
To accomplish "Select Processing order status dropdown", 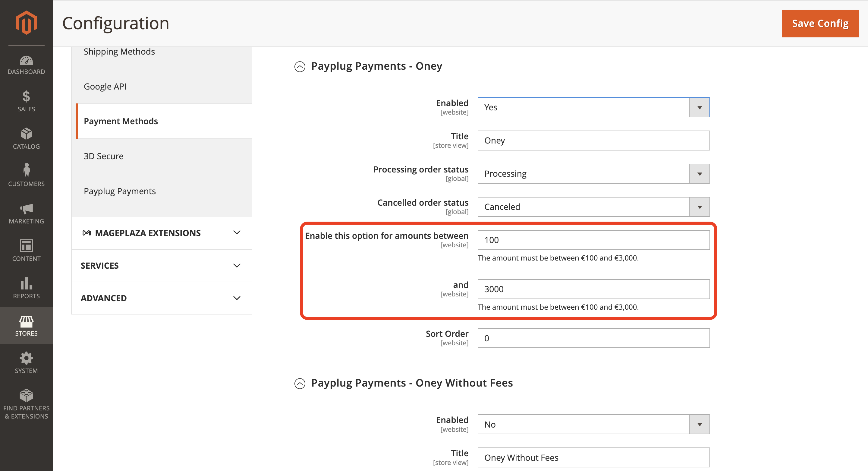I will point(593,173).
